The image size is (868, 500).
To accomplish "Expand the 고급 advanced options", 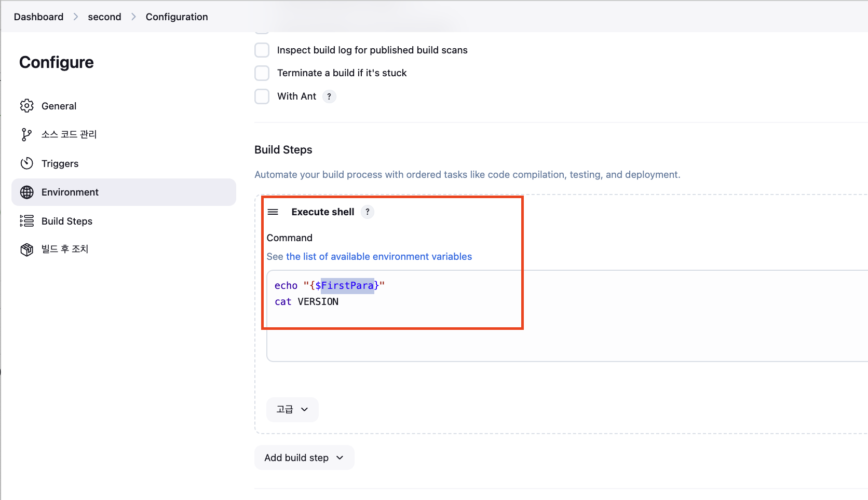I will point(292,410).
